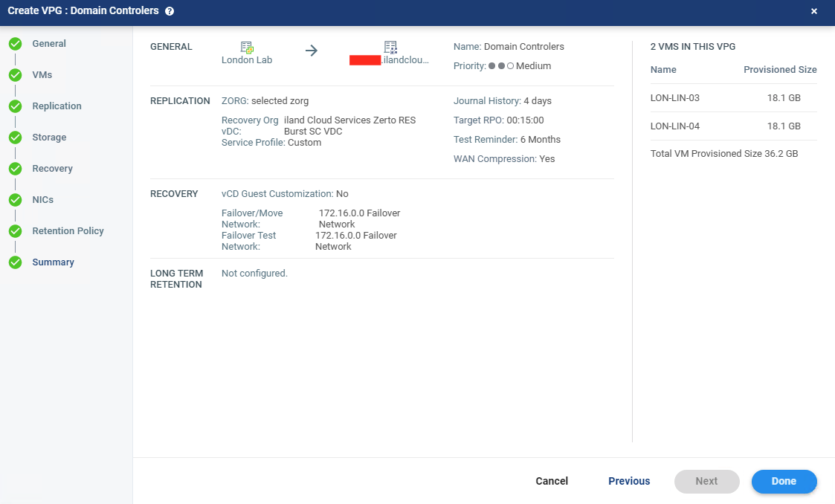Close the Create VPG dialog
This screenshot has width=835, height=504.
coord(814,12)
